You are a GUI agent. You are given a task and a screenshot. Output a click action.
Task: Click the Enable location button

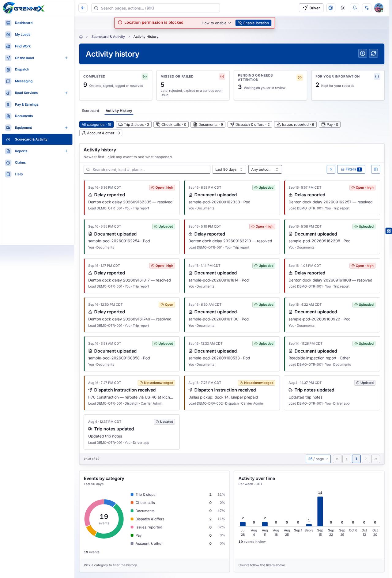(253, 23)
